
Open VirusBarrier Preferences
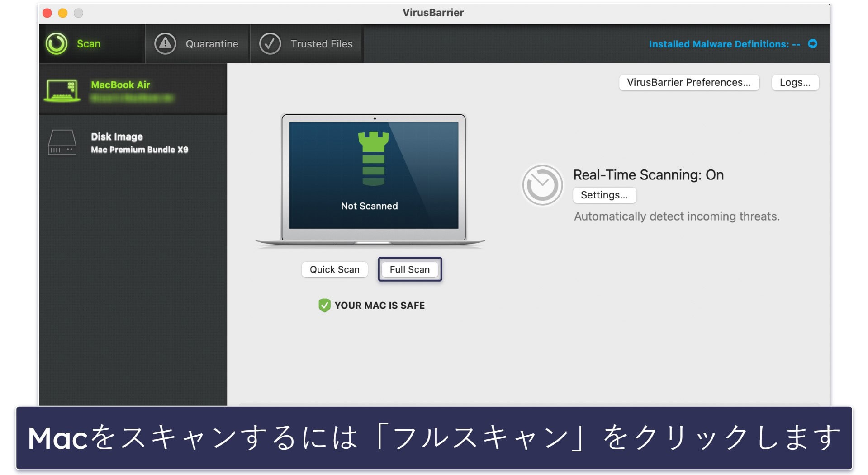(x=689, y=82)
